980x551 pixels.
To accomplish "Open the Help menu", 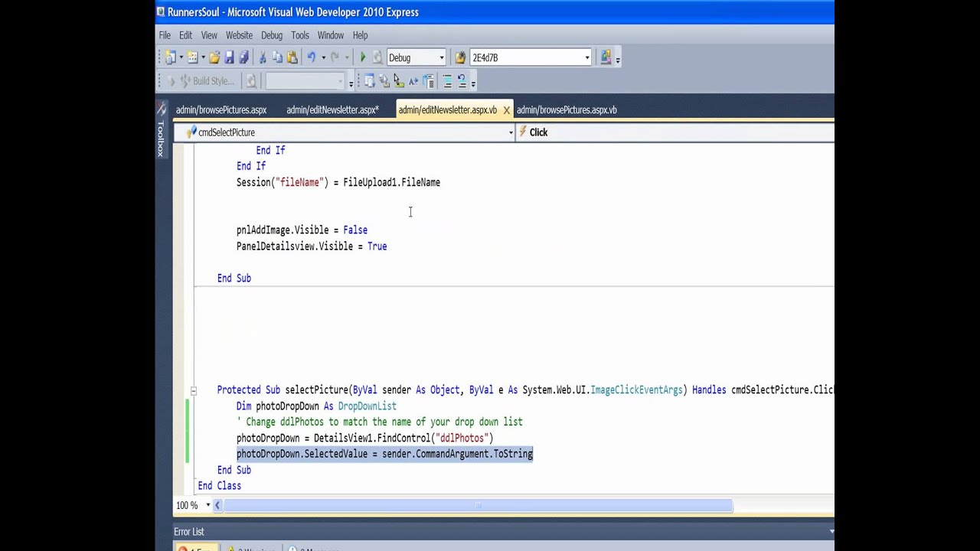I will [x=360, y=35].
